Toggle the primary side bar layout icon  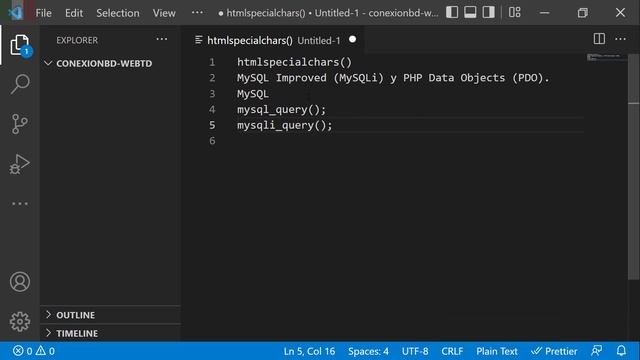[452, 12]
